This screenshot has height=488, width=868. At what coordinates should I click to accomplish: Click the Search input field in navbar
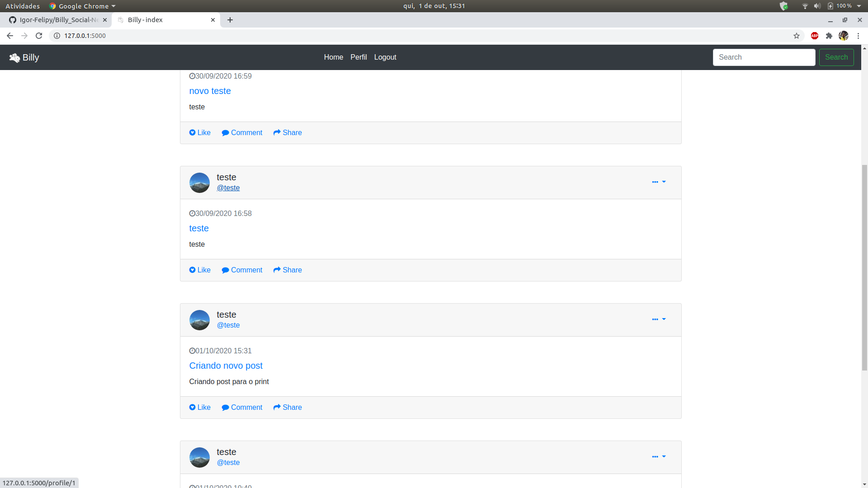[x=764, y=57]
